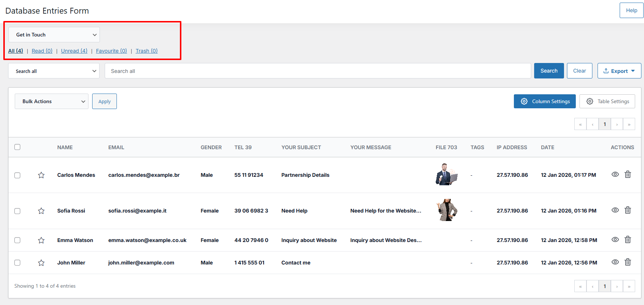Focus the Search all text field
644x305 pixels.
[x=317, y=71]
